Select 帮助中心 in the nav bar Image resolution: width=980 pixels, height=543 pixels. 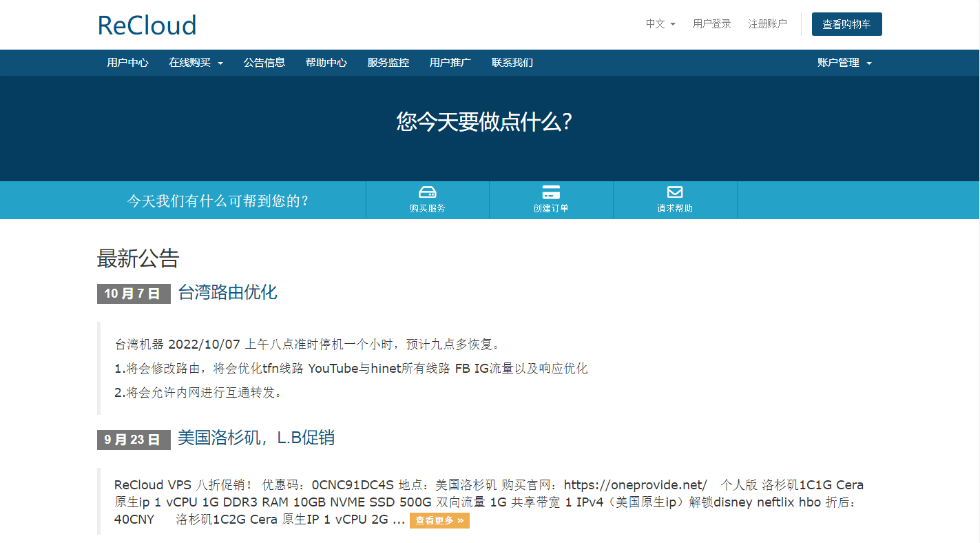pyautogui.click(x=326, y=63)
